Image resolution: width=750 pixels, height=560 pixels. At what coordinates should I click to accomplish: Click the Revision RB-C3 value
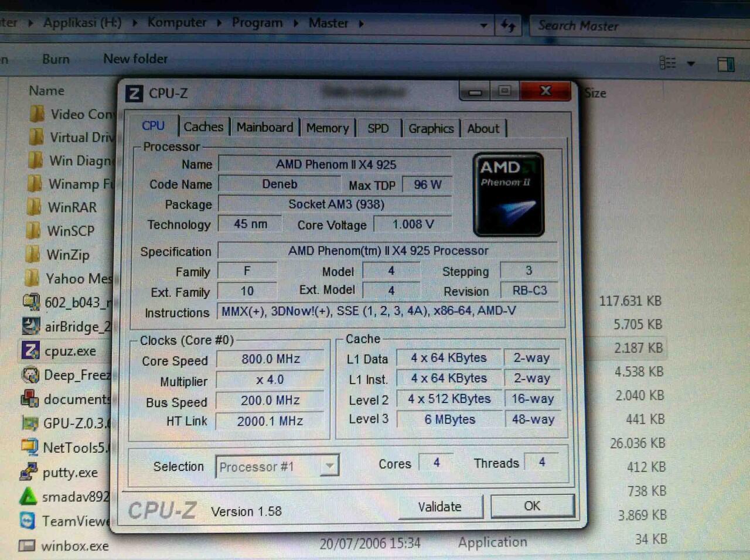pos(529,291)
